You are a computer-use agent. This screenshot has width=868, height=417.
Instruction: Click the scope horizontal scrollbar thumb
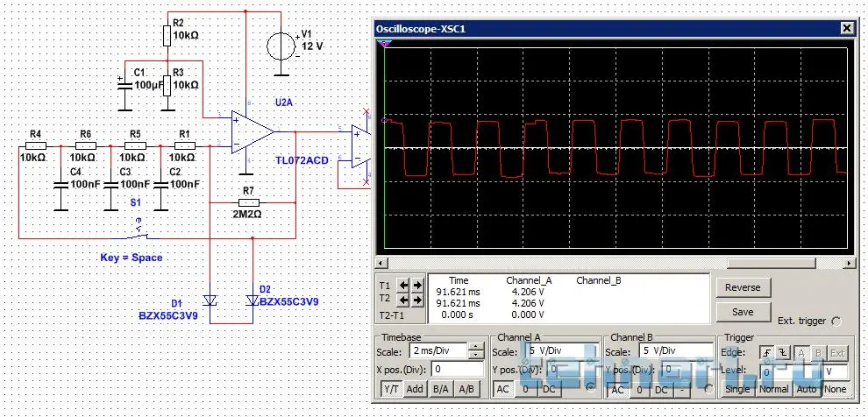[x=771, y=263]
